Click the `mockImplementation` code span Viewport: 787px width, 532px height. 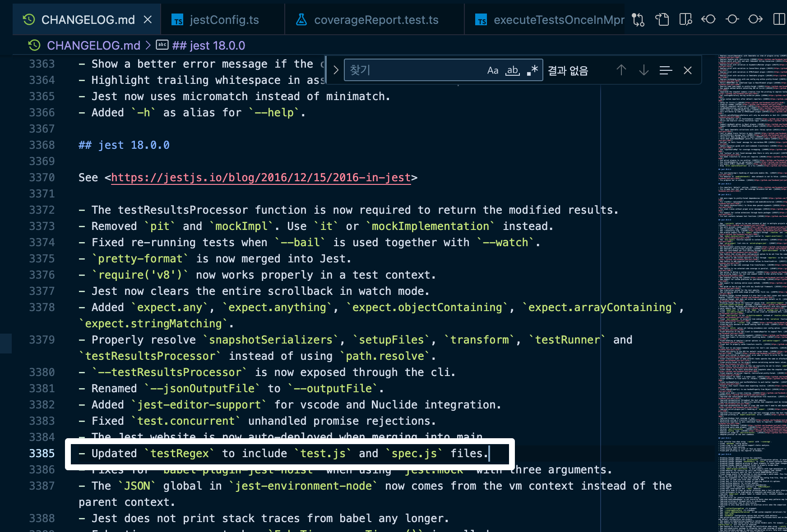(x=431, y=226)
